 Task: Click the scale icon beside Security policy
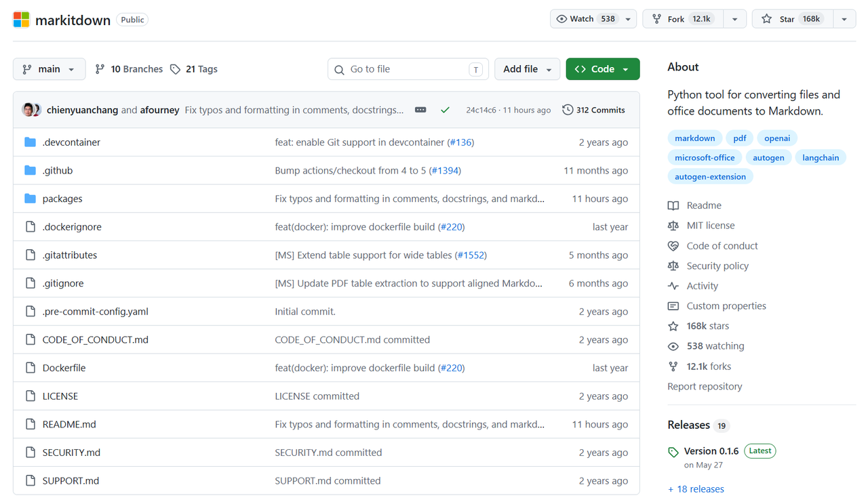(673, 266)
